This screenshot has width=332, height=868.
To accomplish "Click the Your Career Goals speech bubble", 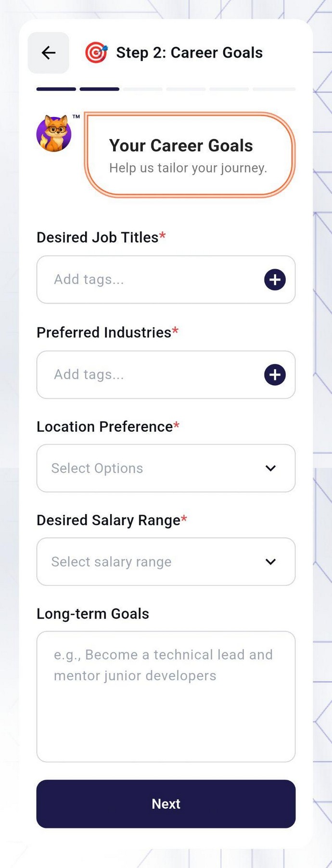I will (x=190, y=155).
